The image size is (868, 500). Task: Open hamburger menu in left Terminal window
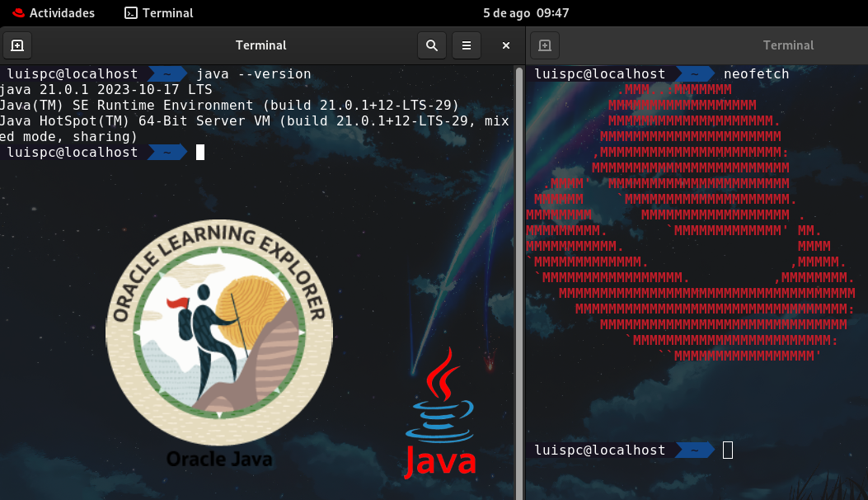(x=467, y=45)
